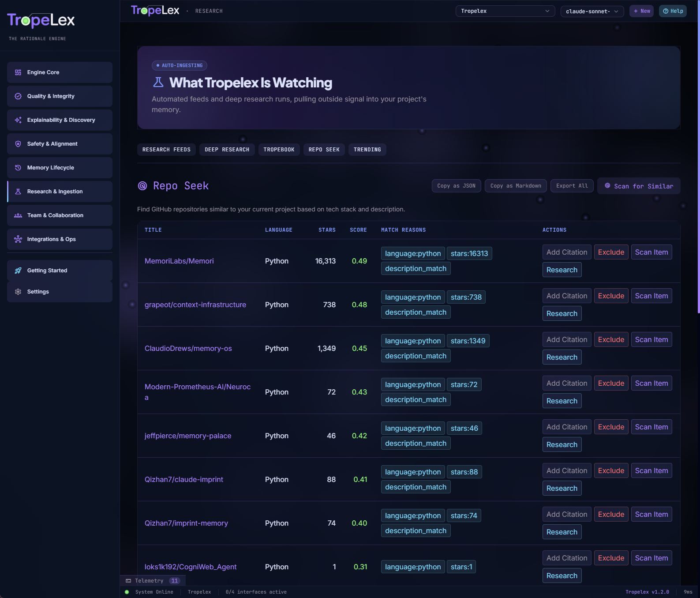Select Team & Collaboration people icon
Viewport: 700px width, 598px height.
(x=18, y=215)
